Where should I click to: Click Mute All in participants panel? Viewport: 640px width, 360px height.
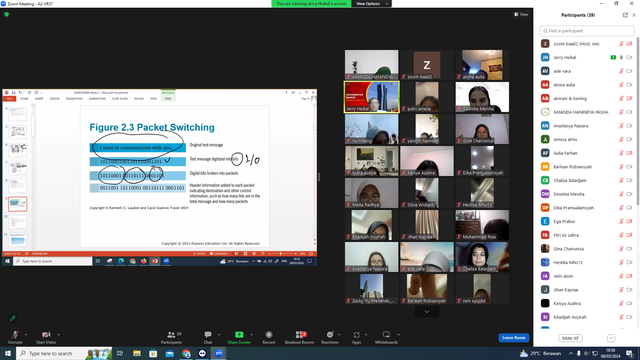click(x=570, y=338)
